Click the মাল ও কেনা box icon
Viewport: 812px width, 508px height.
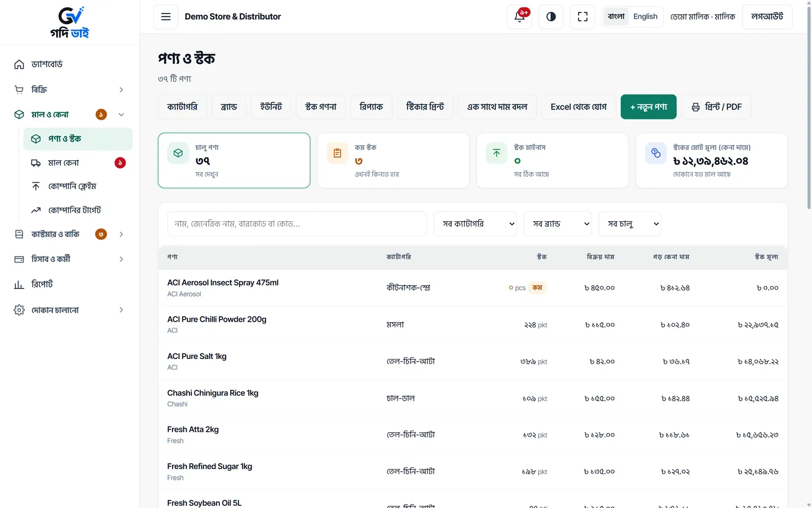pos(19,115)
